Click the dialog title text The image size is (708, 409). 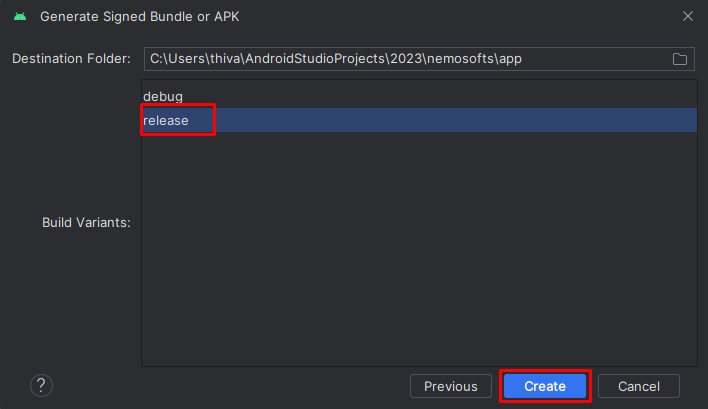click(140, 17)
